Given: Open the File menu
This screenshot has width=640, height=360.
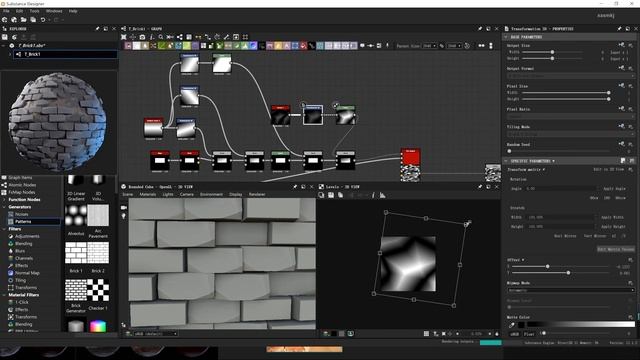Looking at the screenshot, I should coord(6,11).
